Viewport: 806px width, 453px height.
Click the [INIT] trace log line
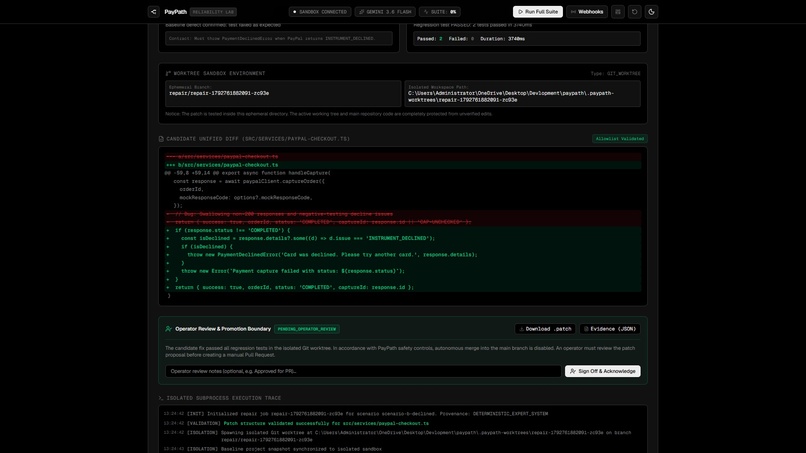[356, 414]
